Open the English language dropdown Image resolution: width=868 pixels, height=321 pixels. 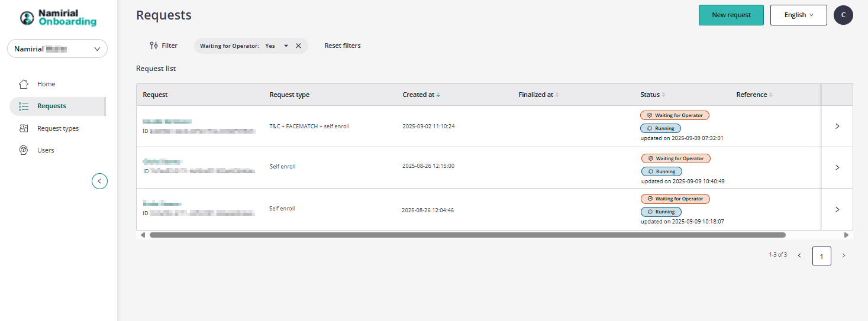point(798,15)
